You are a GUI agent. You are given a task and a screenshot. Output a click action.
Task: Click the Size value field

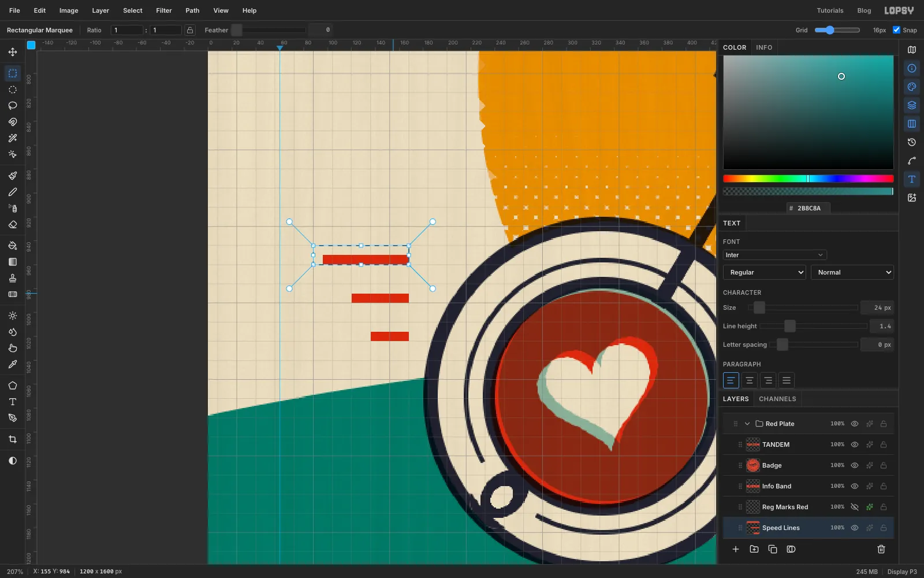[x=877, y=307]
